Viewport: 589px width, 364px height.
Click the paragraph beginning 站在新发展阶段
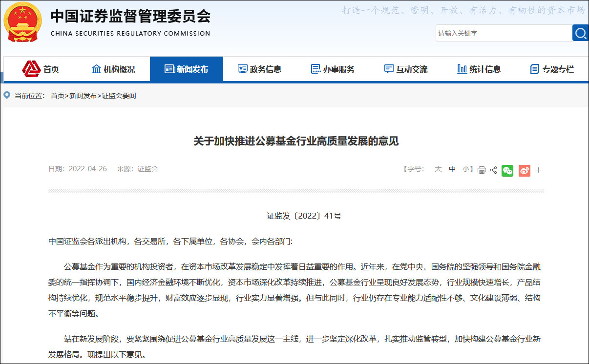coord(294,346)
